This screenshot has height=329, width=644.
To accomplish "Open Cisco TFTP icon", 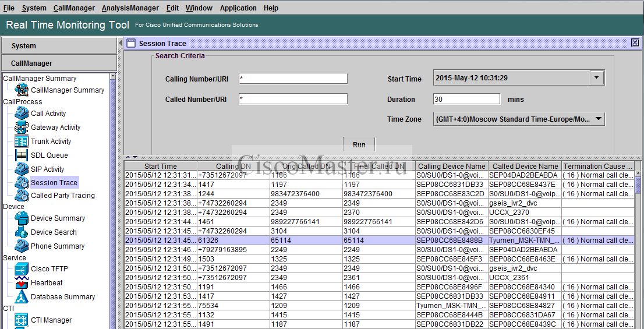I will (22, 269).
